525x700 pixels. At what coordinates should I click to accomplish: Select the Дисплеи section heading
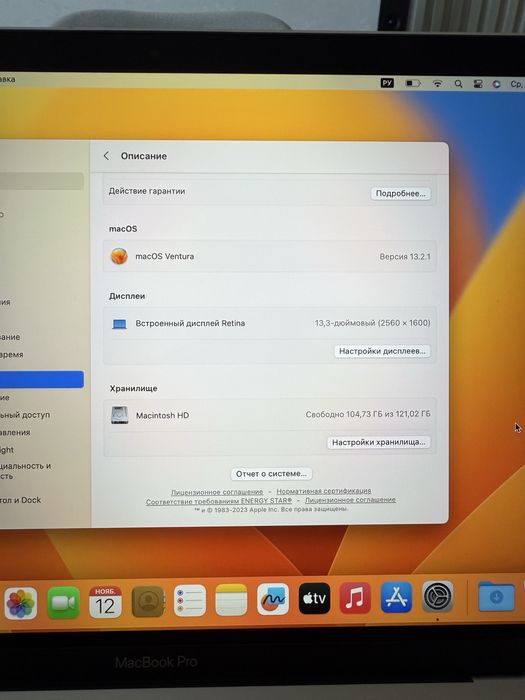click(x=127, y=296)
